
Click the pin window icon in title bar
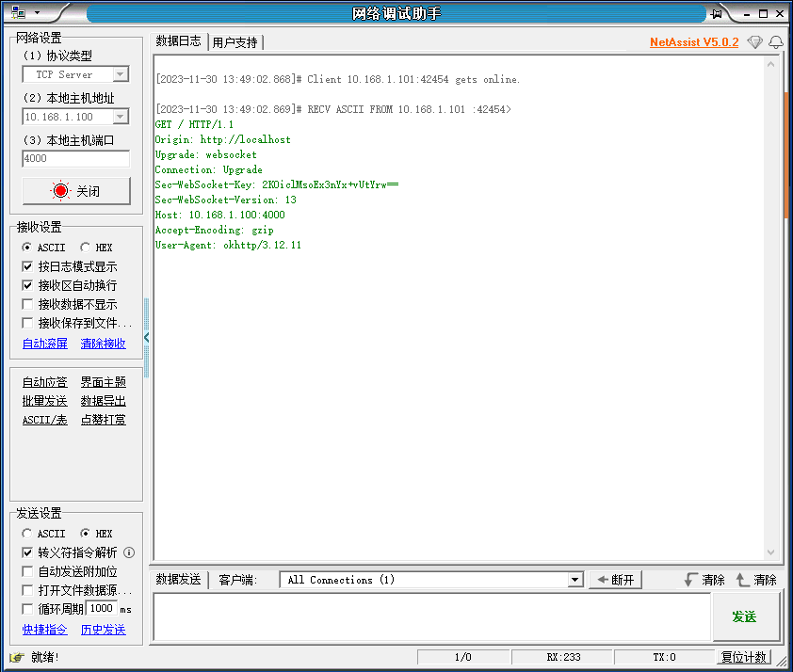717,13
